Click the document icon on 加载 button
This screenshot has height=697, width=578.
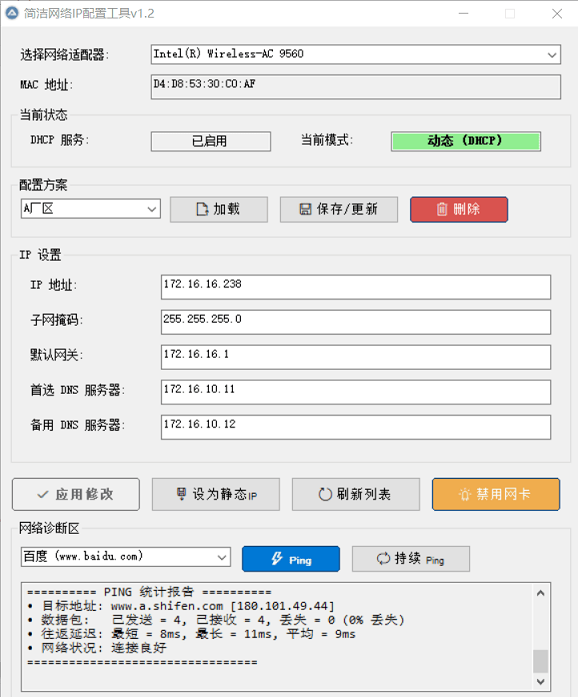pos(202,209)
